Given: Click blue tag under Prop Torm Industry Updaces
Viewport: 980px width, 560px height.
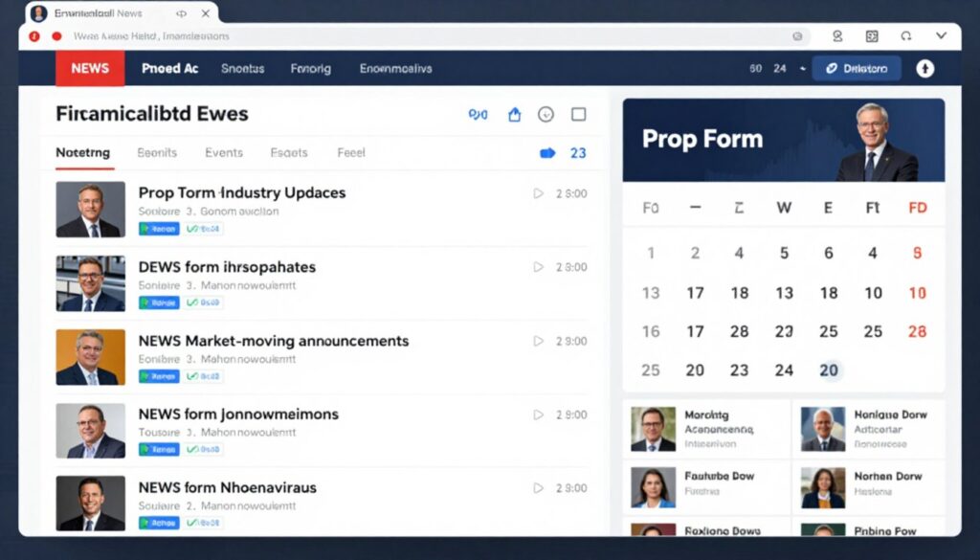Looking at the screenshot, I should coord(159,229).
